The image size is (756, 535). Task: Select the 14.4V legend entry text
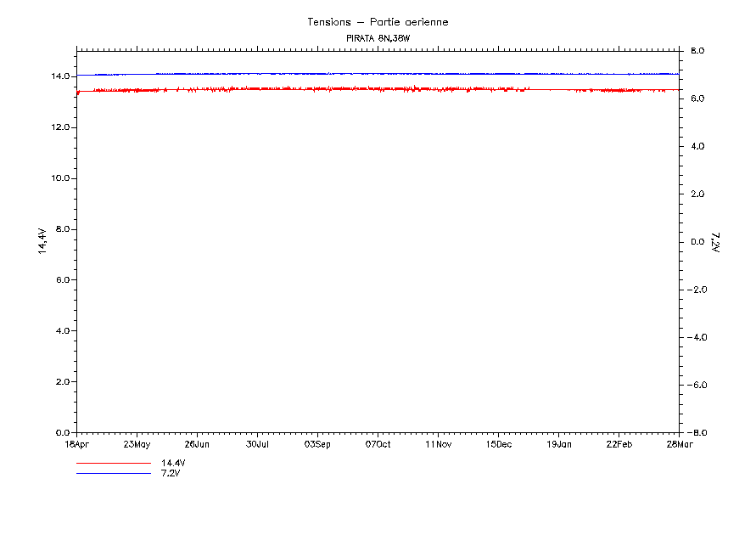coord(173,464)
